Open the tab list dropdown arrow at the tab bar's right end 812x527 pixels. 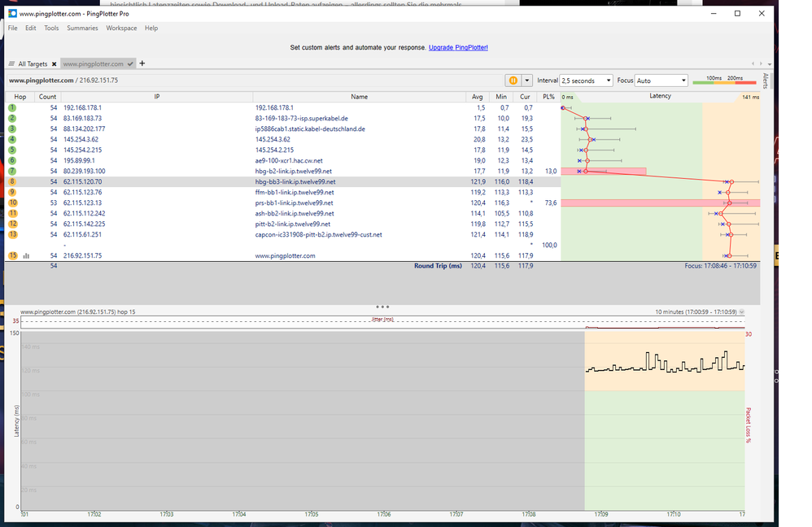tap(770, 63)
